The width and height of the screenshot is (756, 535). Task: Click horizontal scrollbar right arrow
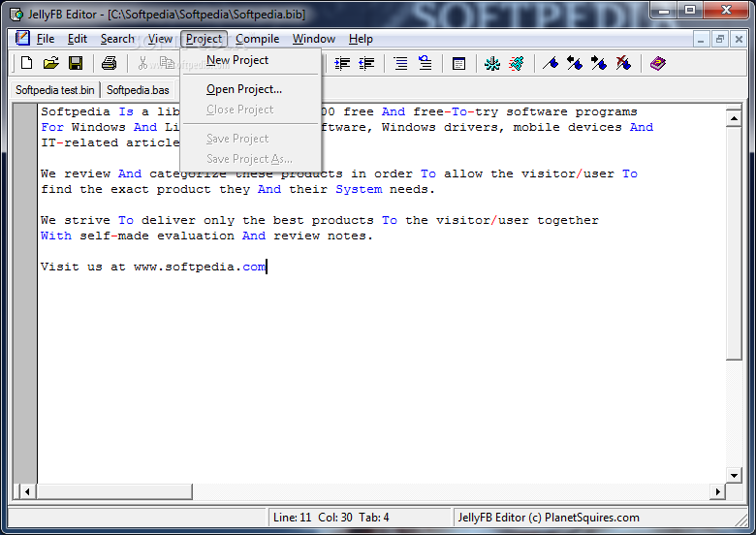tap(718, 492)
